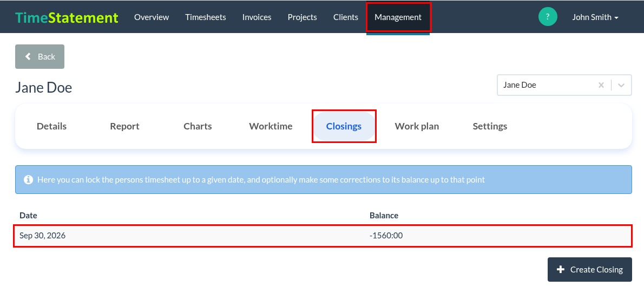Viewport: 644px width, 292px height.
Task: Open the Projects menu item
Action: point(303,17)
